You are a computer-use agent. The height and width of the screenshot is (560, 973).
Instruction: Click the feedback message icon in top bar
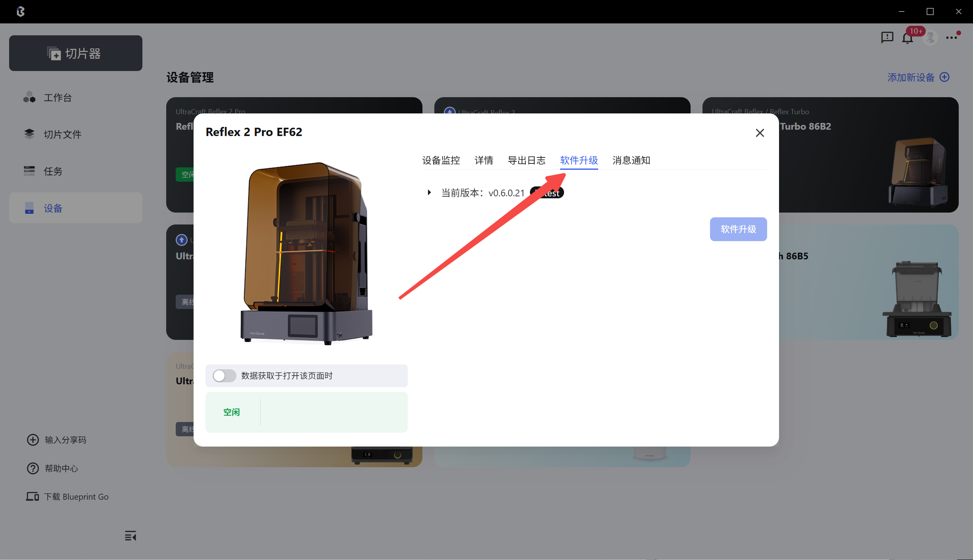click(887, 38)
